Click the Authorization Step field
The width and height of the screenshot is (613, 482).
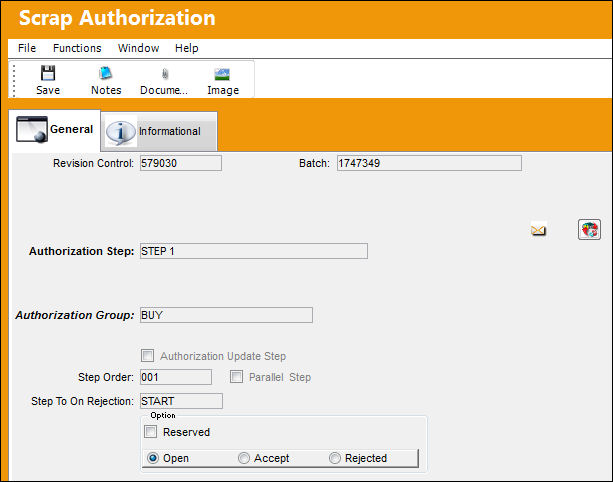(x=254, y=251)
